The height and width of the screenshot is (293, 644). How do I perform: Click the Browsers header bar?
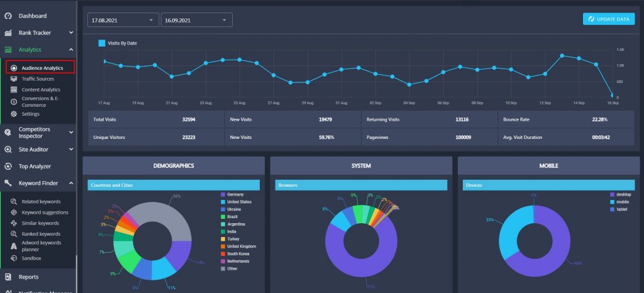point(361,185)
